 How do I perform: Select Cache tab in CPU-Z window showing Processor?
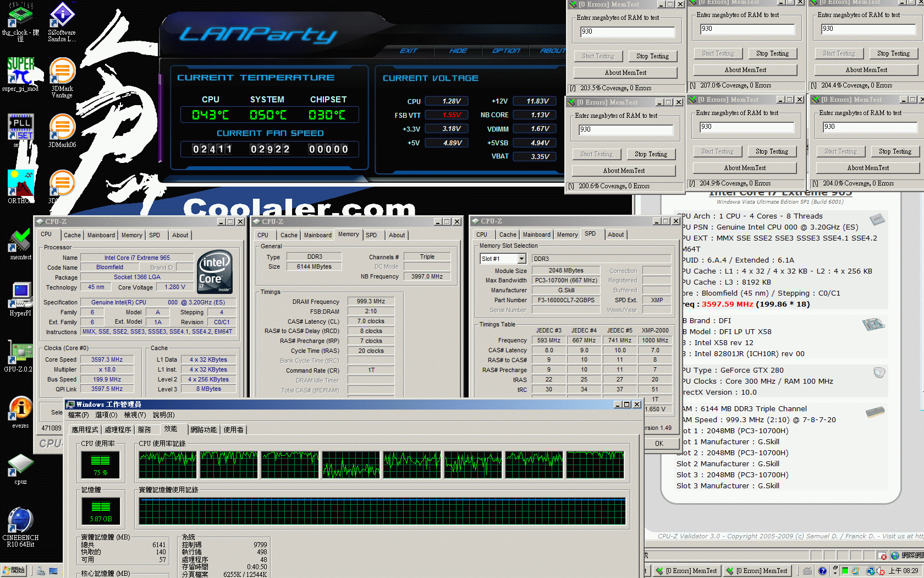pyautogui.click(x=72, y=235)
